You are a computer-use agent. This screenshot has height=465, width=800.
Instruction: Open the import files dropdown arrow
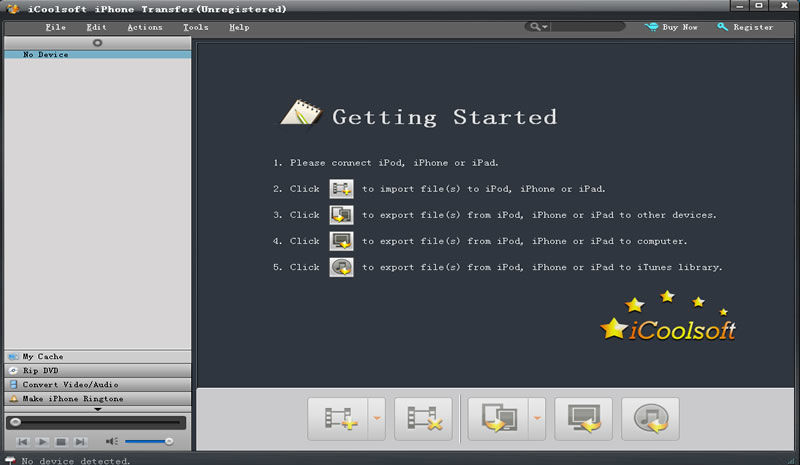click(x=377, y=419)
